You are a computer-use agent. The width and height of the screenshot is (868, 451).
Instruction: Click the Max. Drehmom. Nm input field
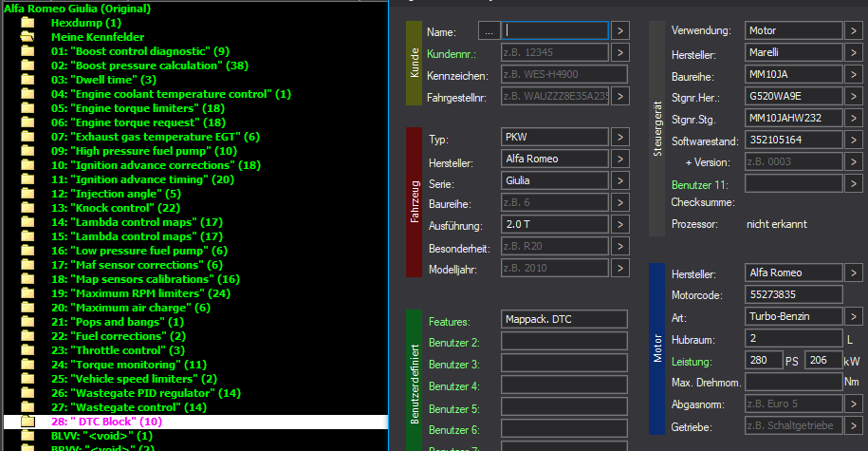[x=794, y=382]
